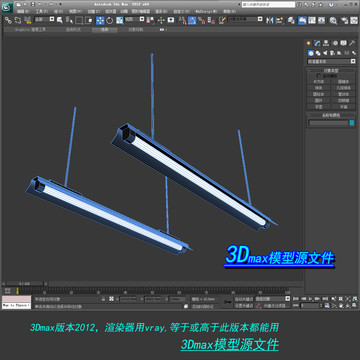This screenshot has height=360, width=360.
Task: Open the MAXScript menu
Action: click(x=206, y=11)
